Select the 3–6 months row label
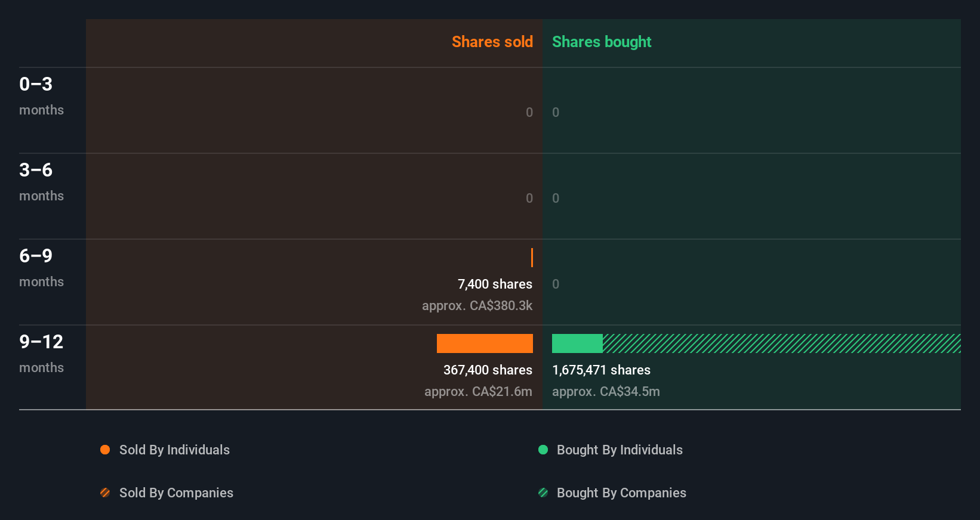The image size is (980, 520). click(36, 170)
